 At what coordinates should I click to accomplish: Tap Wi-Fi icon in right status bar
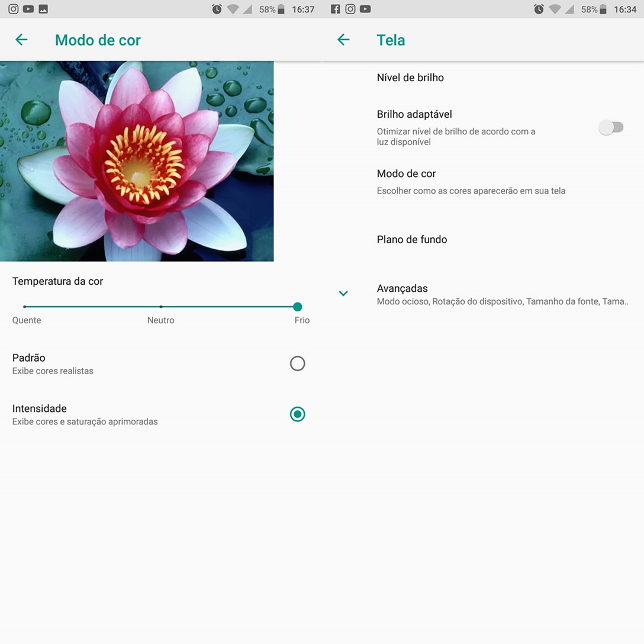[555, 9]
